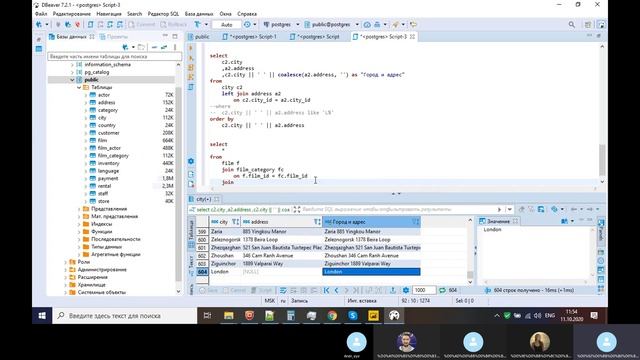Screen dimensions: 640x360
Task: Collapse the Таблицы folder
Action: click(79, 87)
